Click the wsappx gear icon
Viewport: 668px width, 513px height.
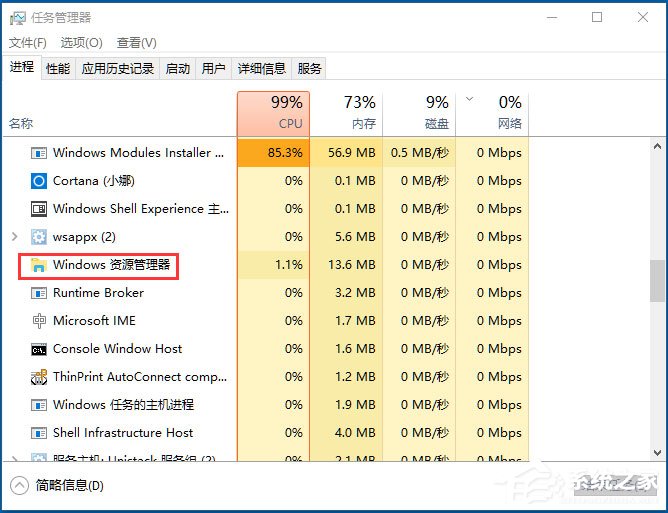tap(39, 237)
